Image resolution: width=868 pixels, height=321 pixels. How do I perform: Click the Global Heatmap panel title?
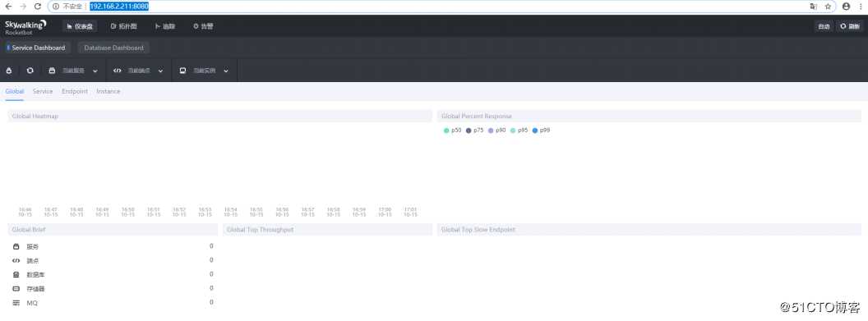(x=35, y=117)
